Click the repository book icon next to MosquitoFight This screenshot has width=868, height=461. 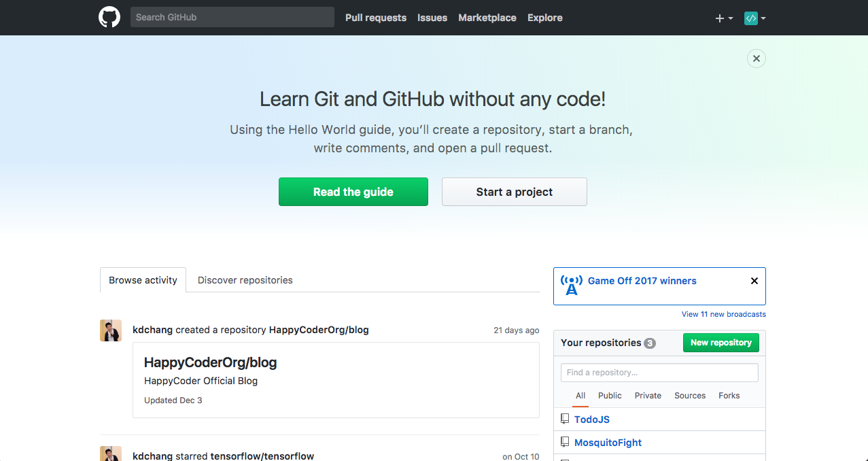click(565, 441)
